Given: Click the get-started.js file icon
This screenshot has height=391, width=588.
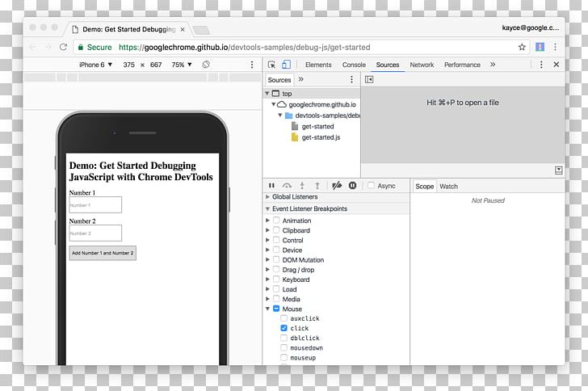Looking at the screenshot, I should (x=295, y=137).
